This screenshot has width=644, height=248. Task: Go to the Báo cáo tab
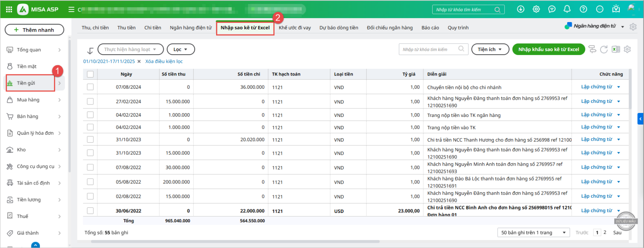click(430, 28)
